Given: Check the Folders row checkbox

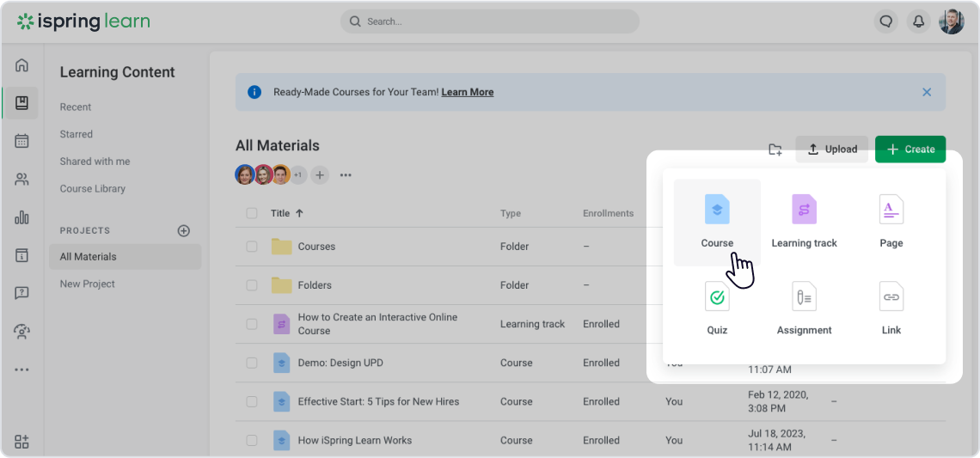Looking at the screenshot, I should (x=252, y=285).
